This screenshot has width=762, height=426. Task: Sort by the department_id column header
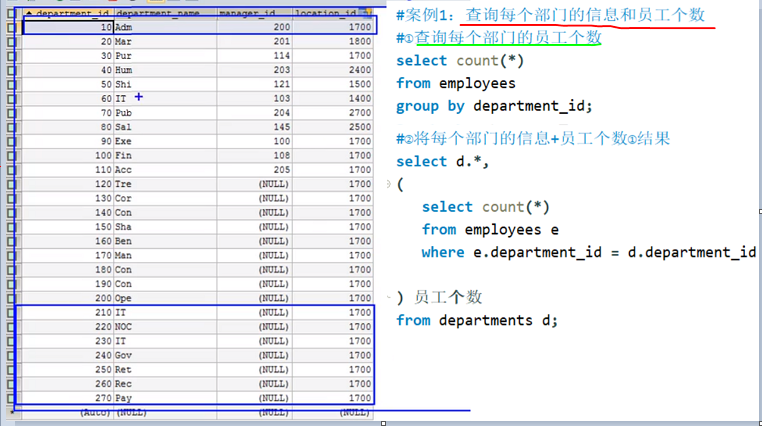(68, 13)
